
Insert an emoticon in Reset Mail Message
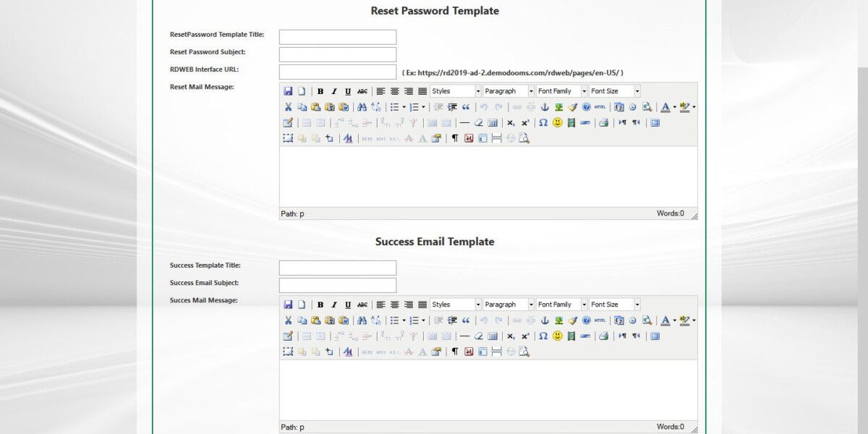[556, 122]
